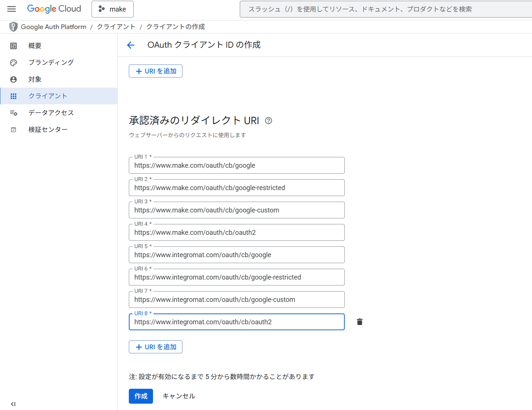
Task: Click the blue 作成 button
Action: 141,396
